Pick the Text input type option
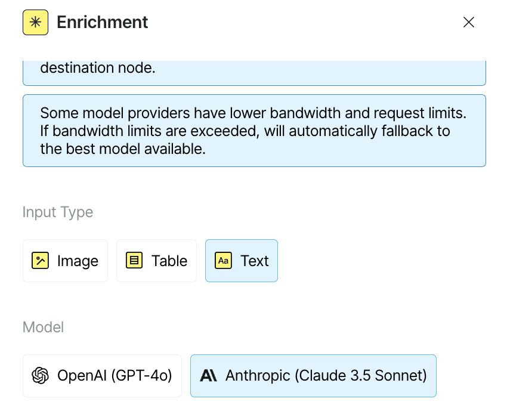The width and height of the screenshot is (507, 420). coord(242,261)
